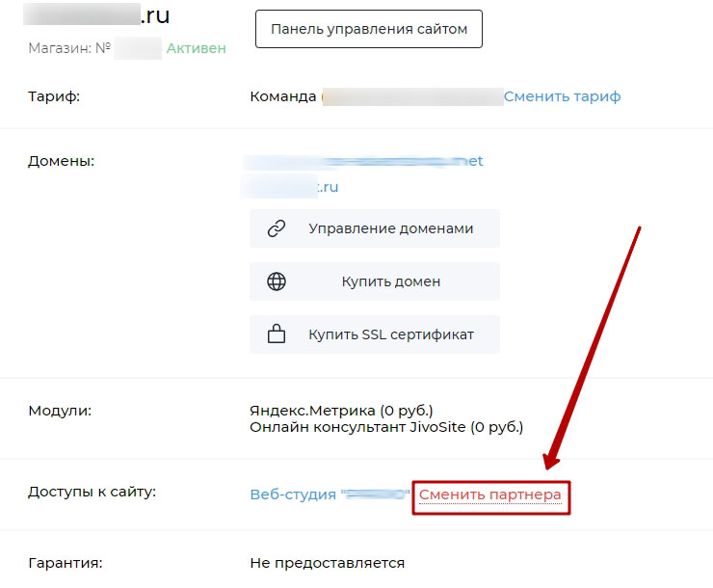
Task: Open the Веб-студия partner link
Action: (x=328, y=494)
